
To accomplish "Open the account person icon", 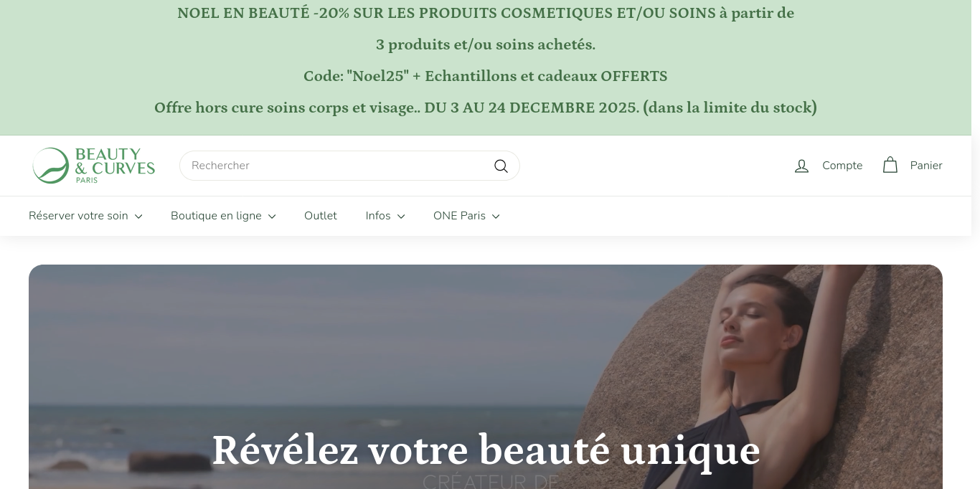I will click(x=801, y=166).
